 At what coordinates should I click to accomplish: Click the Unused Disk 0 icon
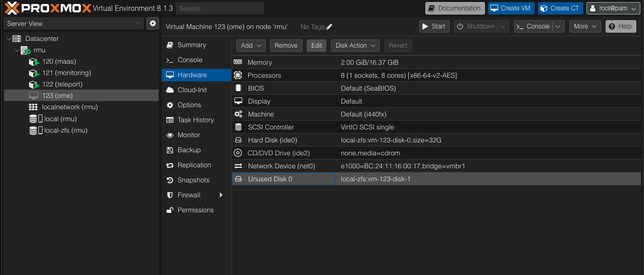[x=238, y=179]
